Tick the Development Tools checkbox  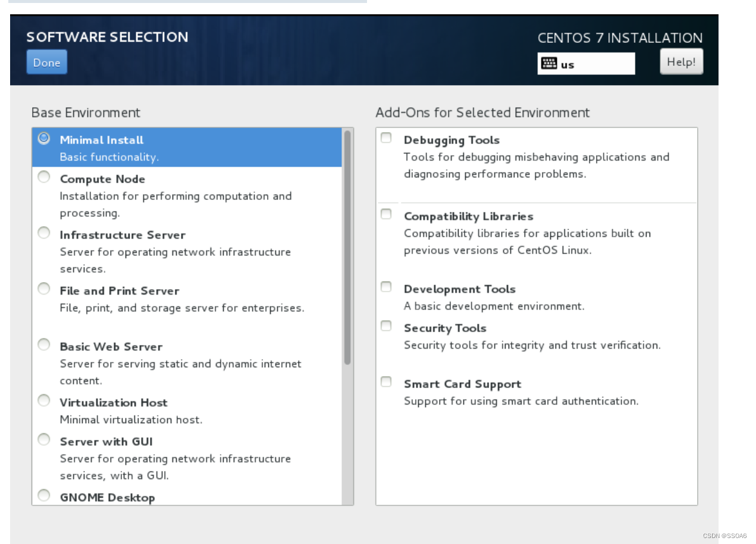(387, 287)
